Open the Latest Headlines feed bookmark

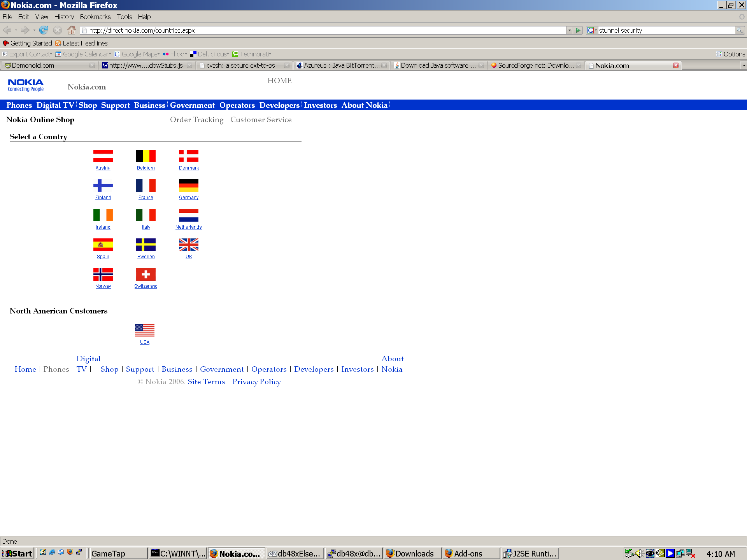tap(81, 43)
